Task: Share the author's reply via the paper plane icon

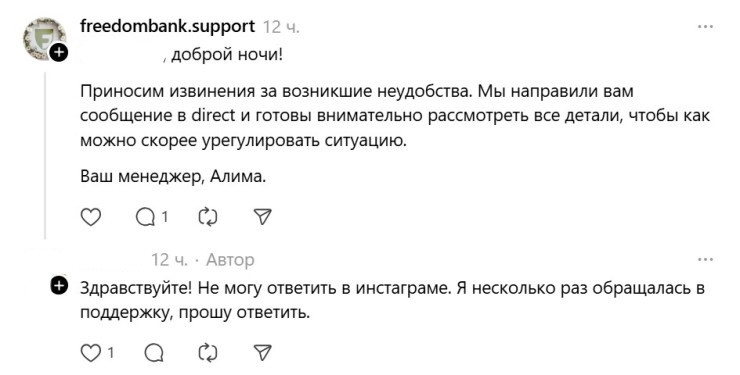Action: [x=262, y=352]
